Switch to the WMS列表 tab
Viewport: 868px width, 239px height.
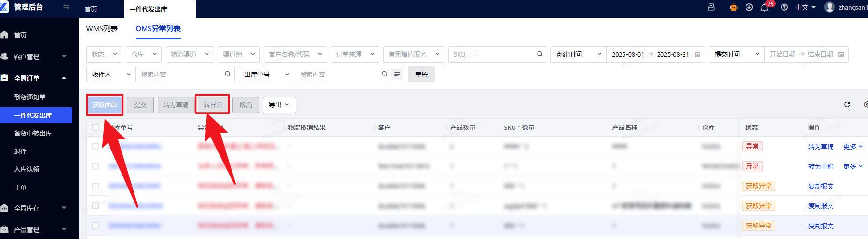[x=102, y=29]
